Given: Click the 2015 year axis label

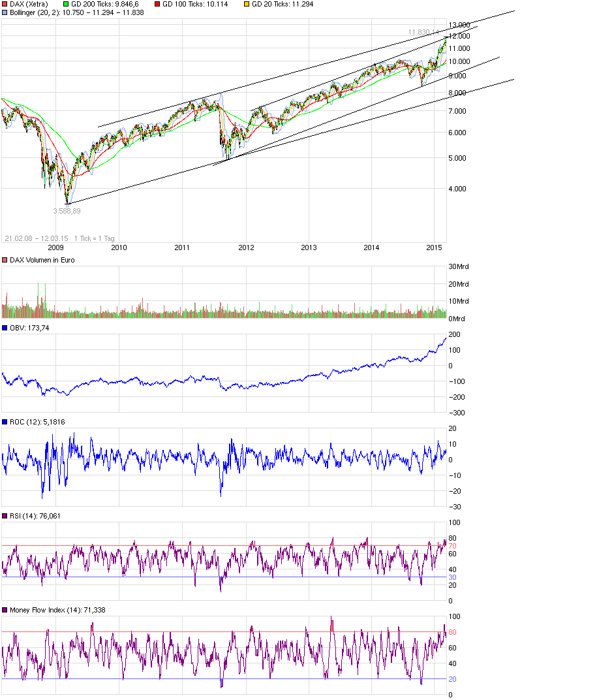Looking at the screenshot, I should pos(435,247).
